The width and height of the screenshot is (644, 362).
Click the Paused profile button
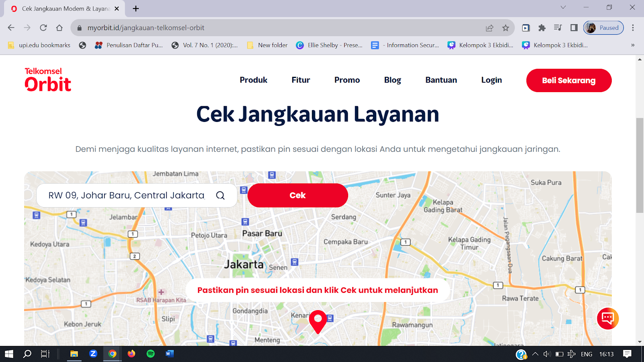tap(603, 28)
